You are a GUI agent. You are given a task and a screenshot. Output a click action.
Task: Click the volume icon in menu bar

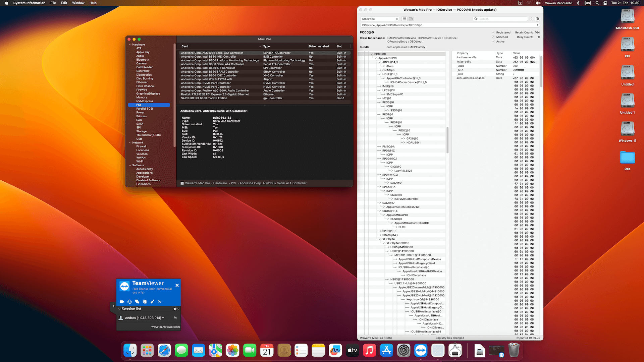(538, 3)
